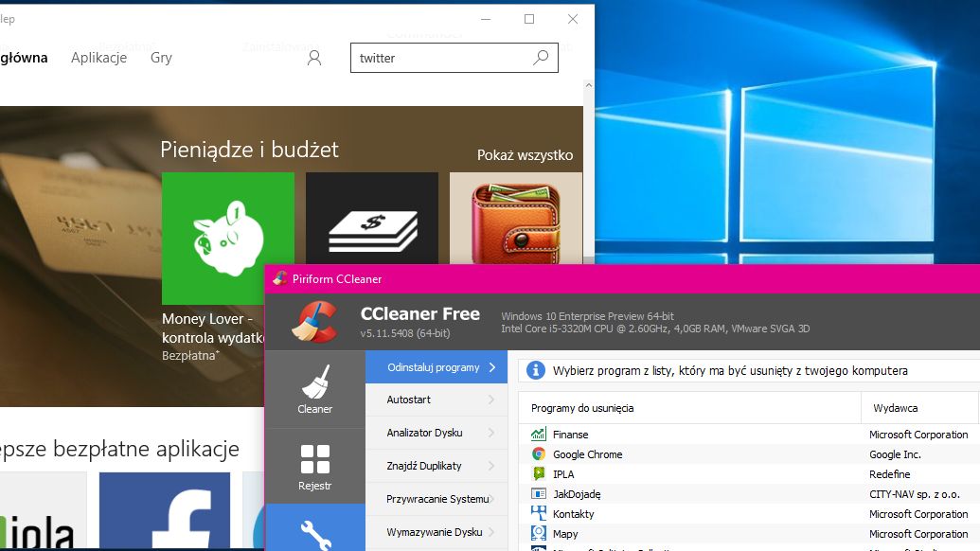Click the Finanse program icon
The width and height of the screenshot is (980, 551).
click(x=538, y=435)
